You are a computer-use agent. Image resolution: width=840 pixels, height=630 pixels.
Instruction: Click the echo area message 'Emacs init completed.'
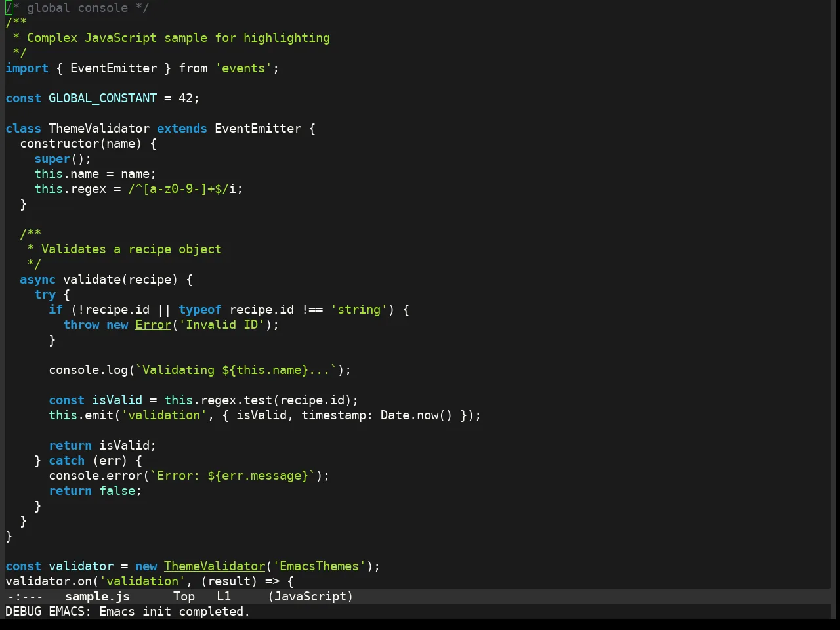175,612
